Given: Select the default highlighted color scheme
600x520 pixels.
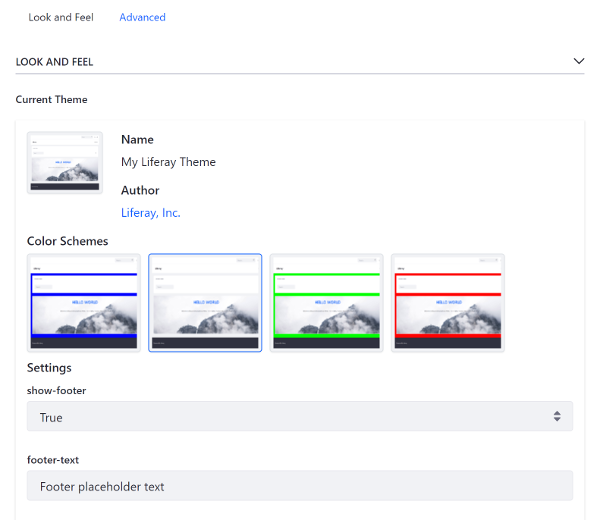Looking at the screenshot, I should (x=205, y=303).
